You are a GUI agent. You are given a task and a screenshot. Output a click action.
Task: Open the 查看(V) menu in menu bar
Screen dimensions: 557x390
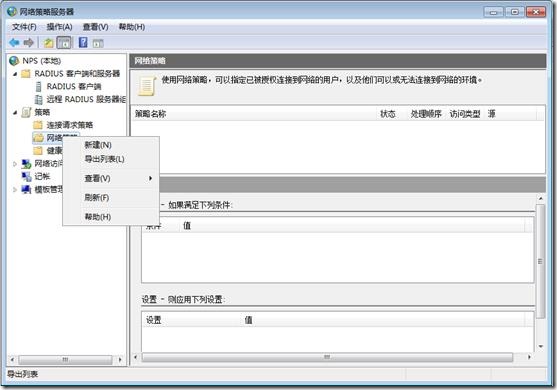click(95, 27)
